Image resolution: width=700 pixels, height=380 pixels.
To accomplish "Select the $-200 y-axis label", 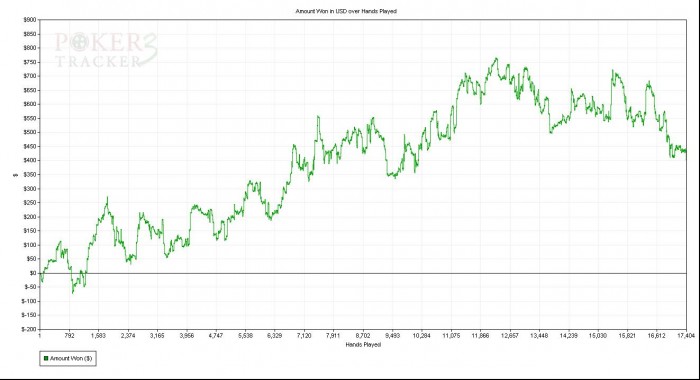I will (x=29, y=329).
